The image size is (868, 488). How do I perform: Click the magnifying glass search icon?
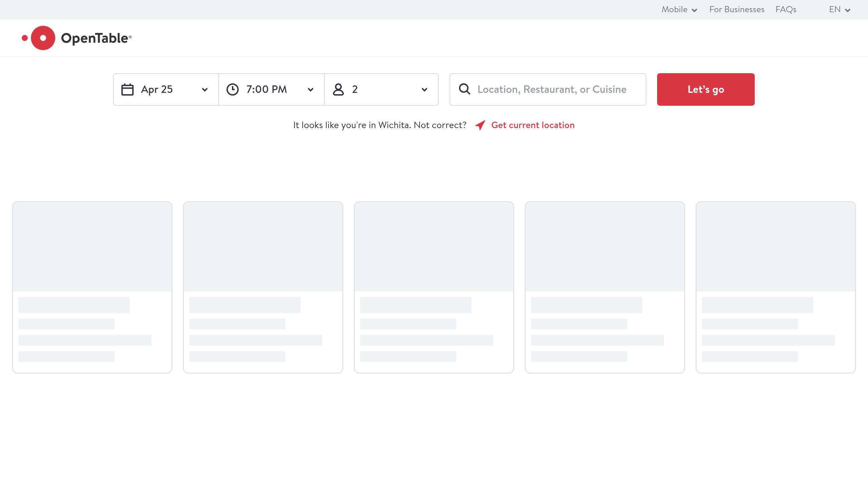465,89
